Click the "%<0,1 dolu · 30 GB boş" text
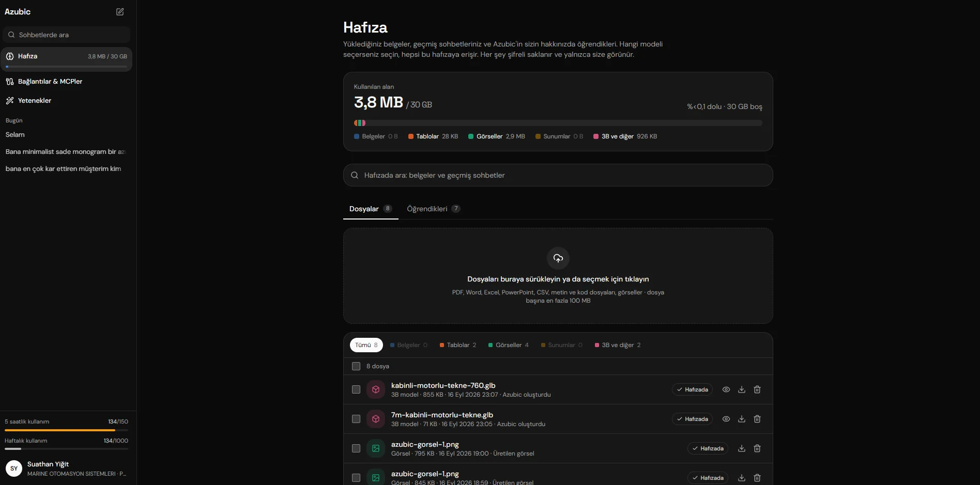This screenshot has height=485, width=980. point(725,106)
